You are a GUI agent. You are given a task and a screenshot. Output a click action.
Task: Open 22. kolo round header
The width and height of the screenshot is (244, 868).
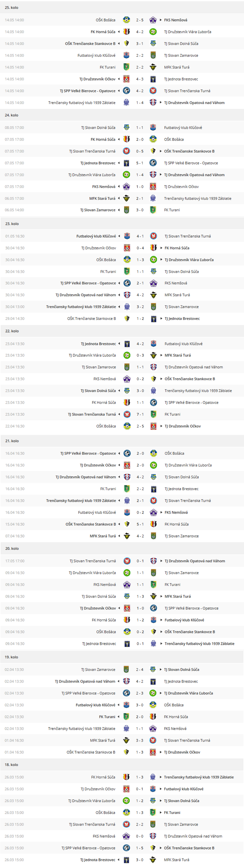pos(122,331)
